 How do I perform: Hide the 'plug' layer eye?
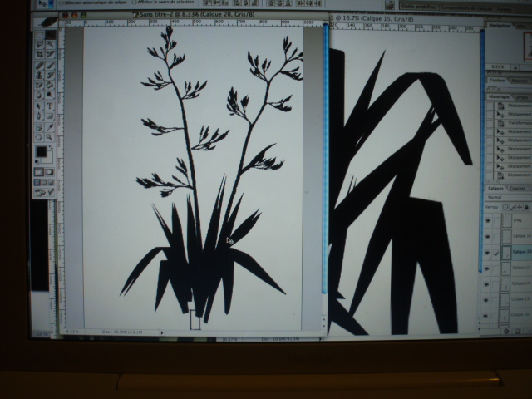point(488,220)
